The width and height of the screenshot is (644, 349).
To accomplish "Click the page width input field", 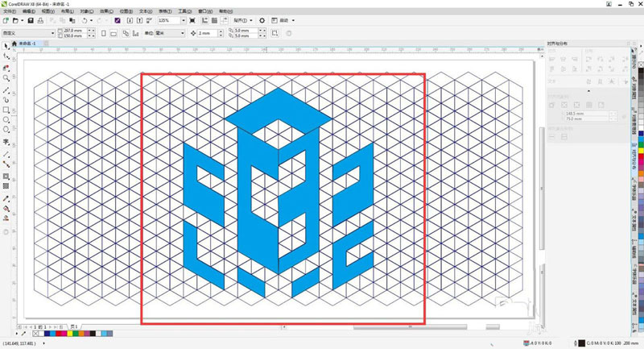I will click(x=72, y=31).
